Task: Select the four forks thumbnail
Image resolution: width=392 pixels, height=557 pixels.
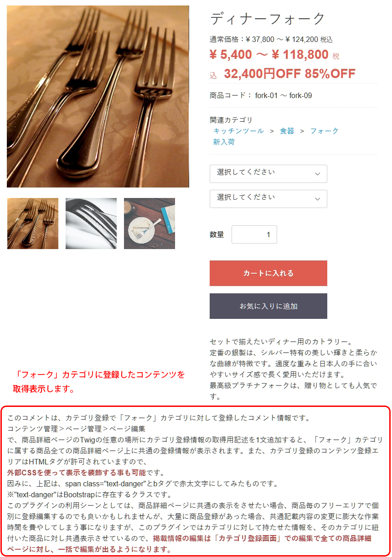Action: 33,224
